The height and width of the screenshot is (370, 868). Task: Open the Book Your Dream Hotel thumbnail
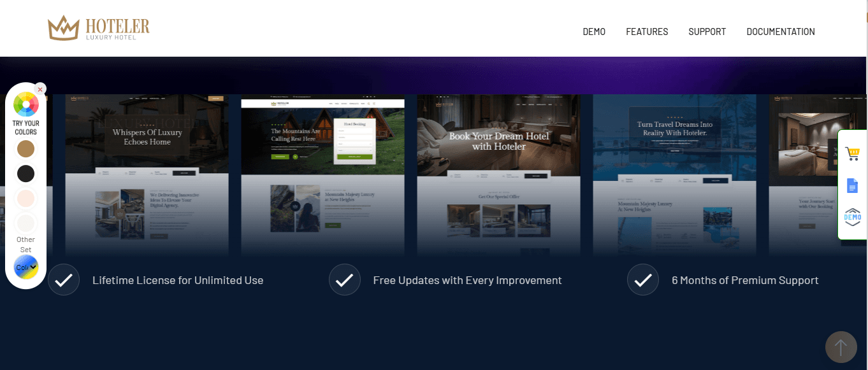[x=498, y=175]
